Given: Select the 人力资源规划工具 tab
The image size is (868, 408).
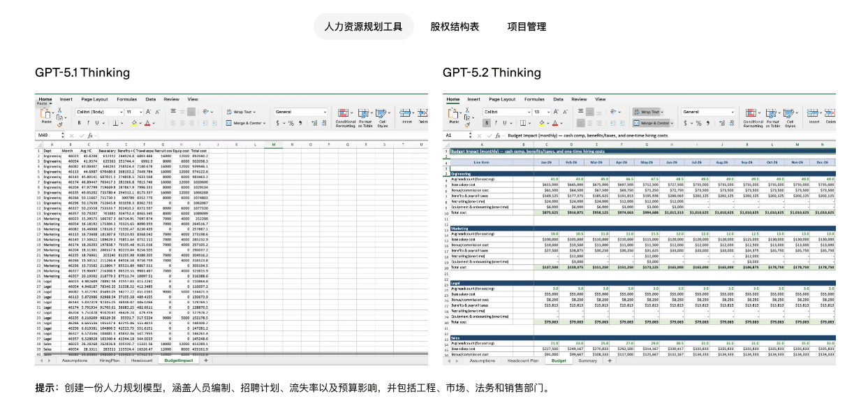Looking at the screenshot, I should pyautogui.click(x=363, y=27).
